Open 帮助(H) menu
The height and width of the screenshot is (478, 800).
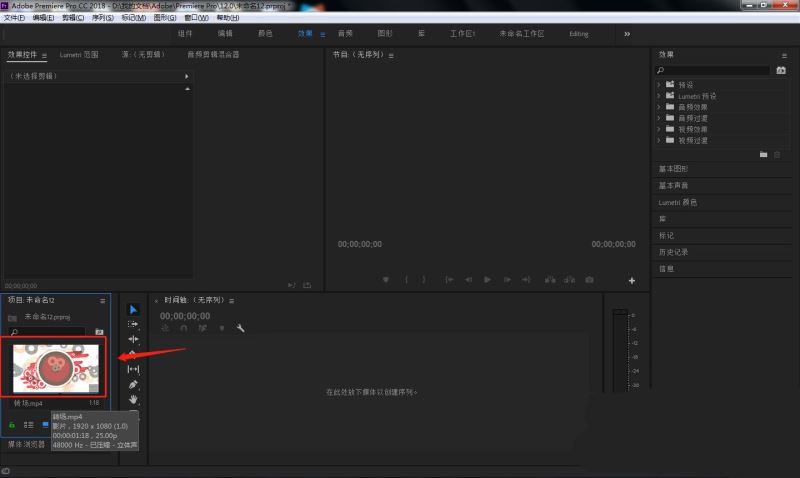click(x=228, y=18)
